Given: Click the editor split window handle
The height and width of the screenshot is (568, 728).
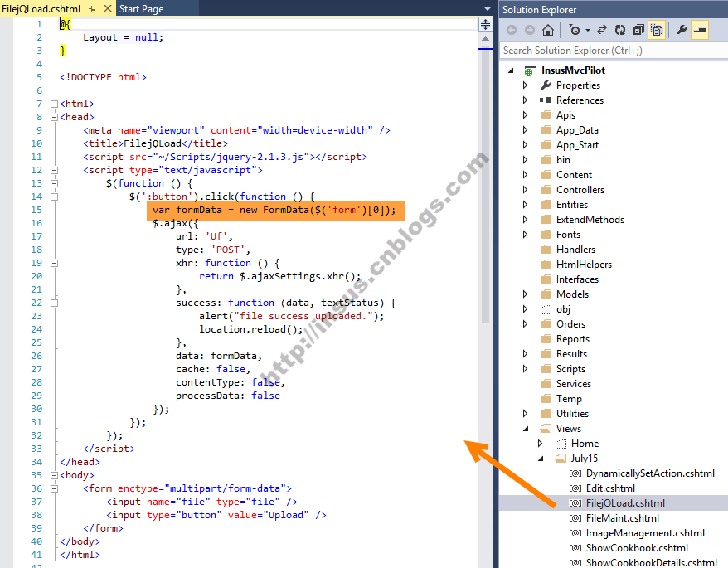Looking at the screenshot, I should point(485,24).
